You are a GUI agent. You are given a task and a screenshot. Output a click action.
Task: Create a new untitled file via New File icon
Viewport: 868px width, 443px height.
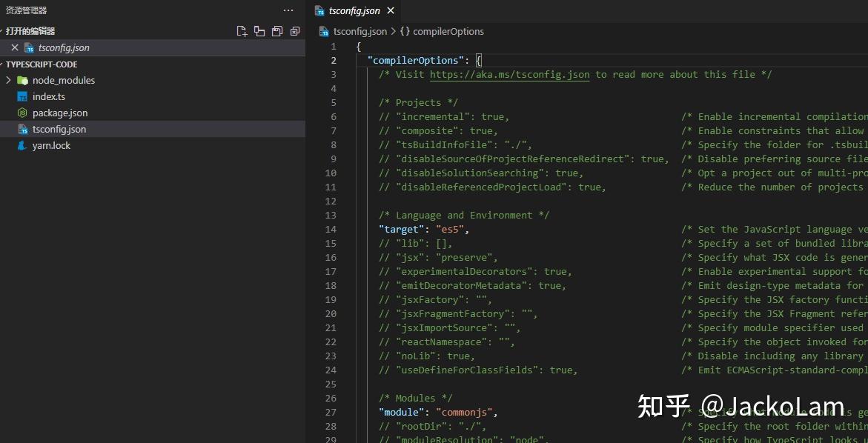click(x=242, y=31)
